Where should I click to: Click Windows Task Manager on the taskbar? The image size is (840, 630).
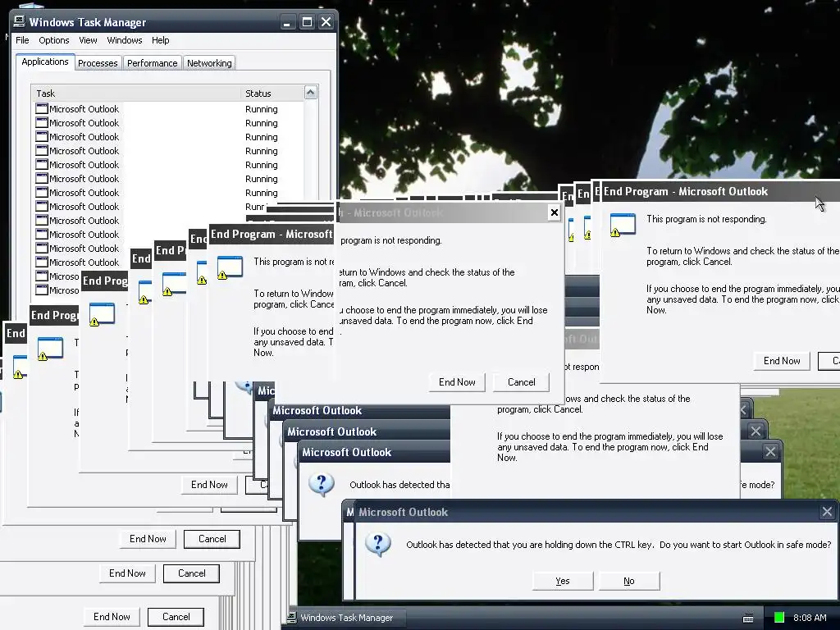(x=346, y=618)
